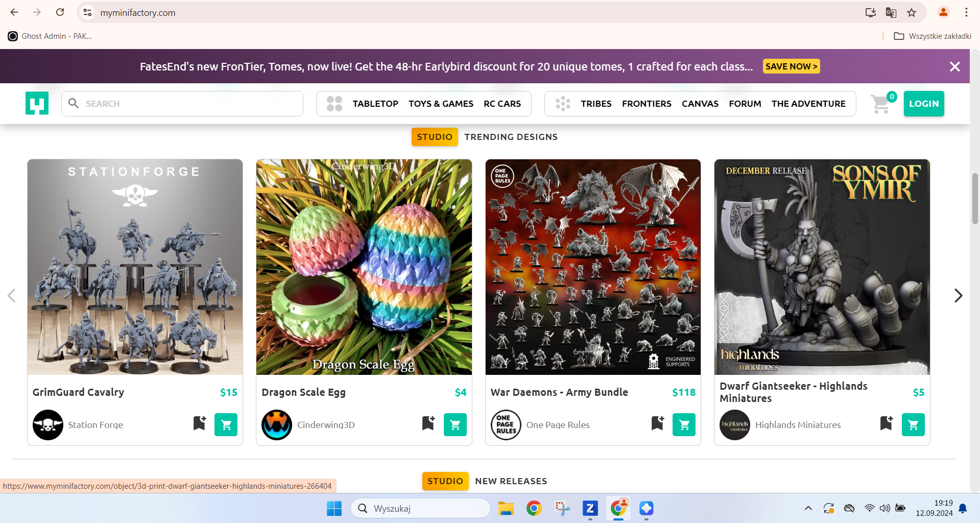Open the four-dot categories grid icon
Viewport: 980px width, 523px height.
click(x=334, y=104)
